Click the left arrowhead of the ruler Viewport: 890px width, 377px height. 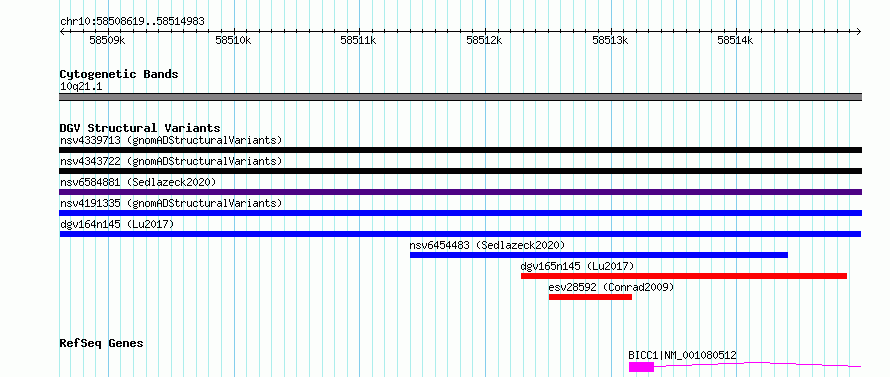(62, 32)
